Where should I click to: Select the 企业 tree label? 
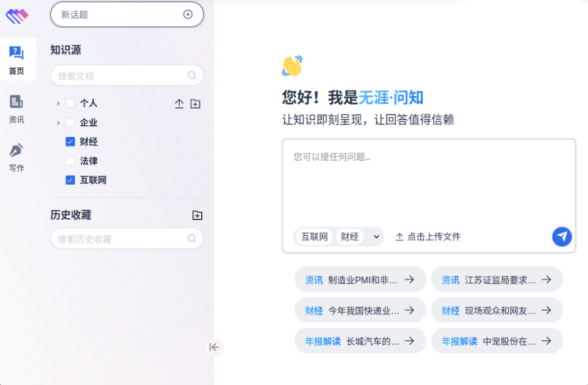click(x=89, y=123)
